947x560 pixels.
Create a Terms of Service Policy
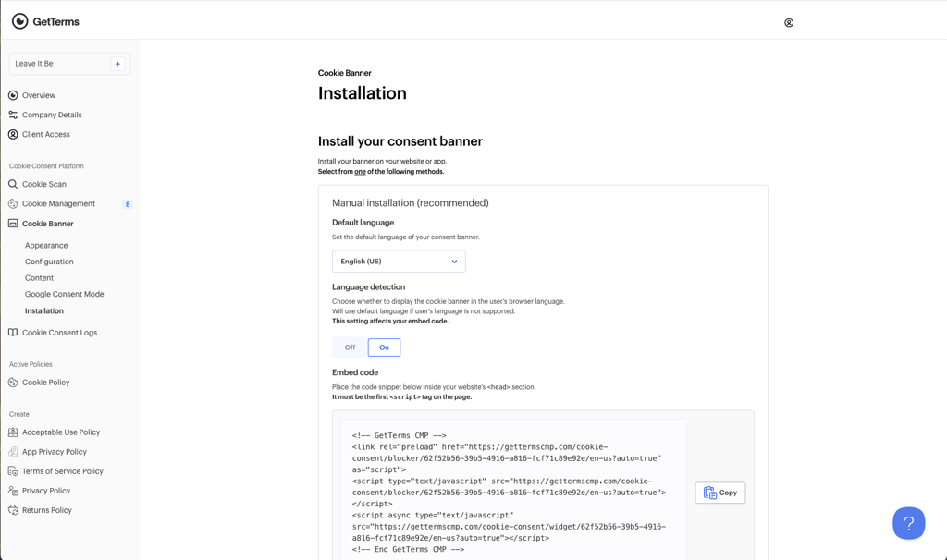(x=63, y=471)
